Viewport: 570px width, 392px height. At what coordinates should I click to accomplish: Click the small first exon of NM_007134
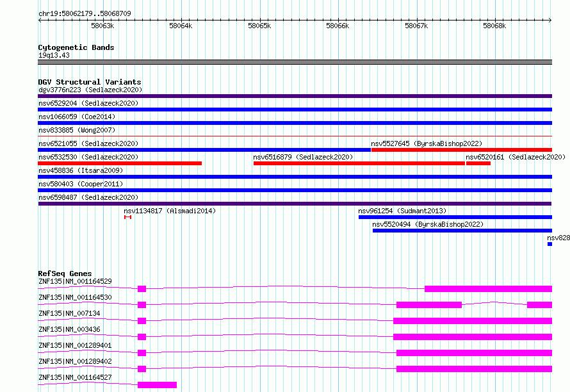click(142, 321)
